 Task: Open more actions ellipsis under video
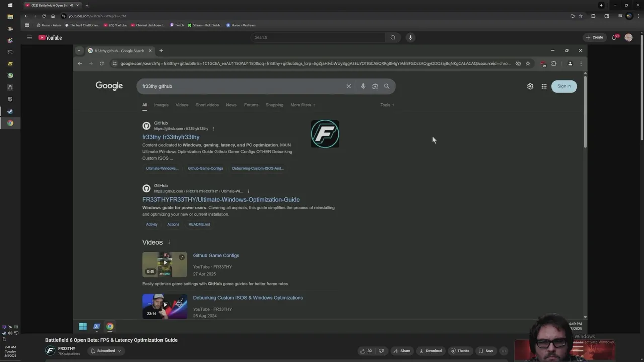tap(504, 351)
